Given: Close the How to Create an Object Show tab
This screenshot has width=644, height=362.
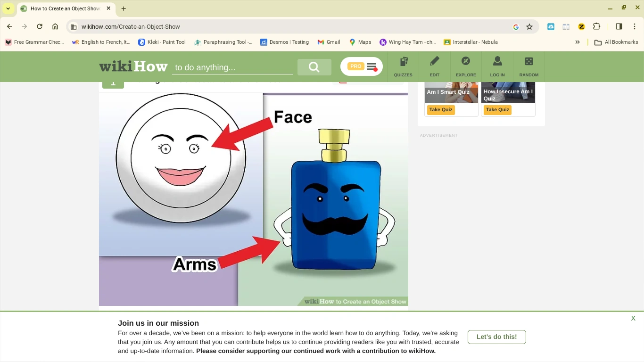Looking at the screenshot, I should click(x=108, y=8).
